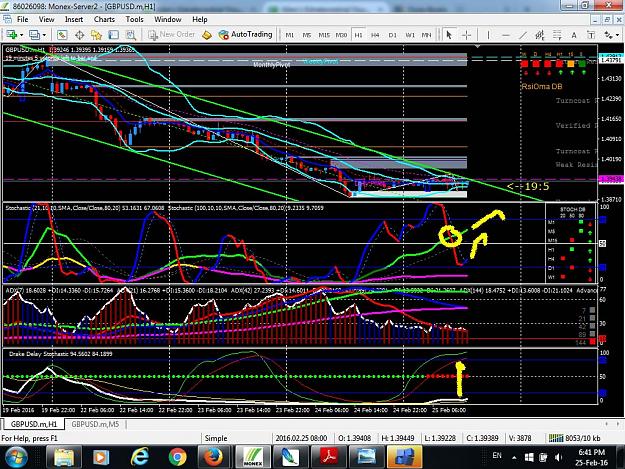Launch Google Chrome from taskbar

177,457
